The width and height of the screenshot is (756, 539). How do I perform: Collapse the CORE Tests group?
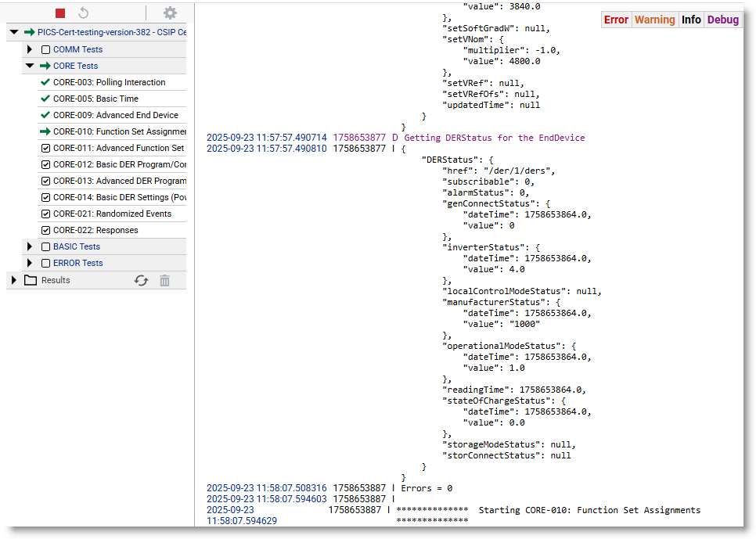point(30,66)
